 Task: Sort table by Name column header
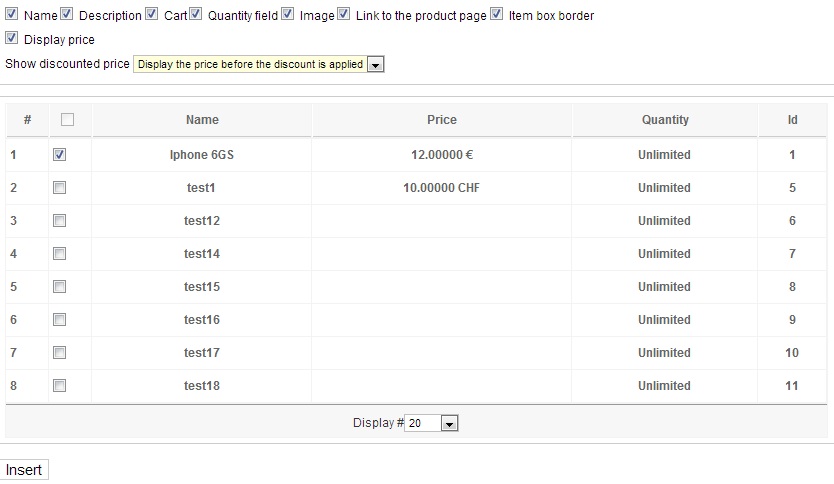tap(202, 120)
